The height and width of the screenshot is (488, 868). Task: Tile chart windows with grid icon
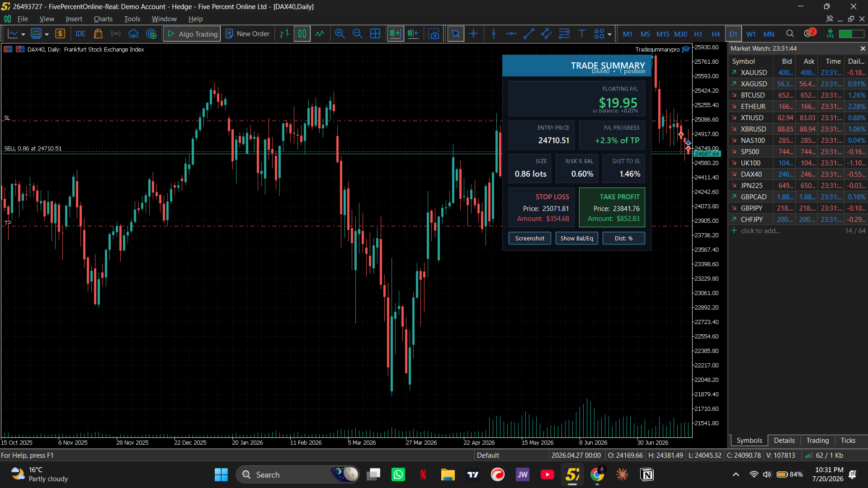(x=375, y=34)
